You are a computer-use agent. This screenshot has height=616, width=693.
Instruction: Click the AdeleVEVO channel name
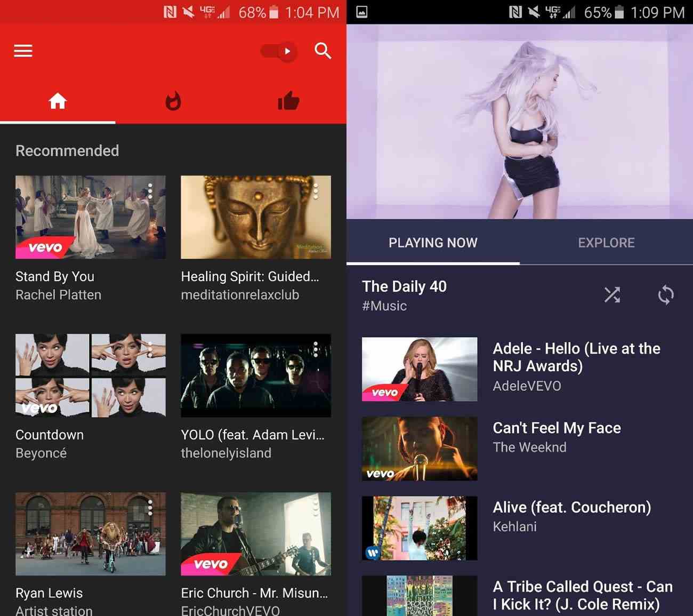[x=527, y=386]
